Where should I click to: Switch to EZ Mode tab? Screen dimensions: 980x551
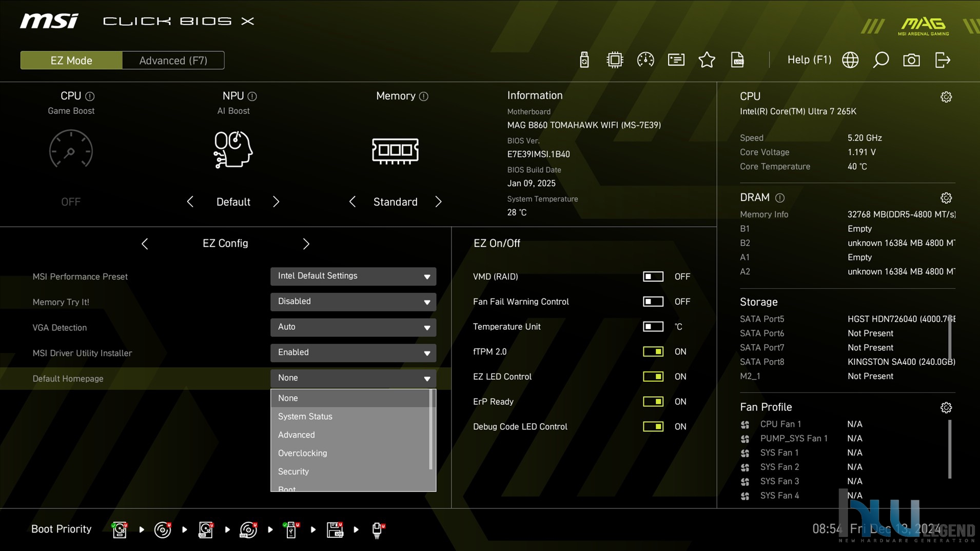71,61
